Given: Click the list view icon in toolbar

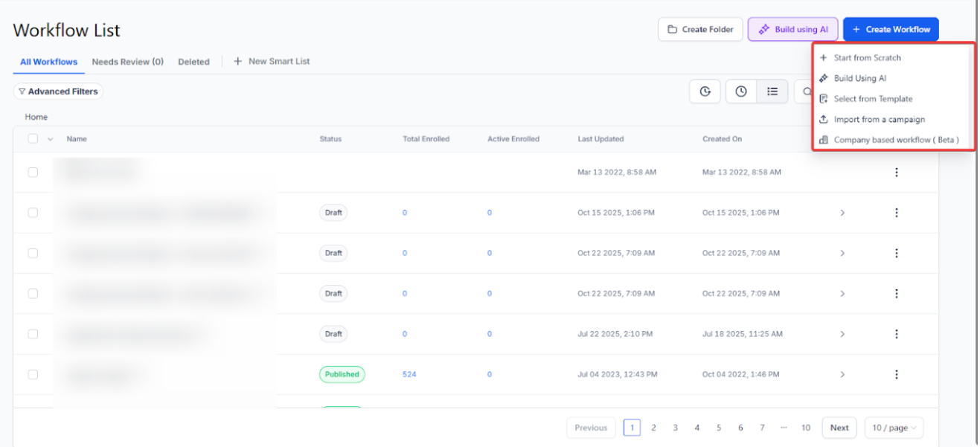Looking at the screenshot, I should point(772,91).
